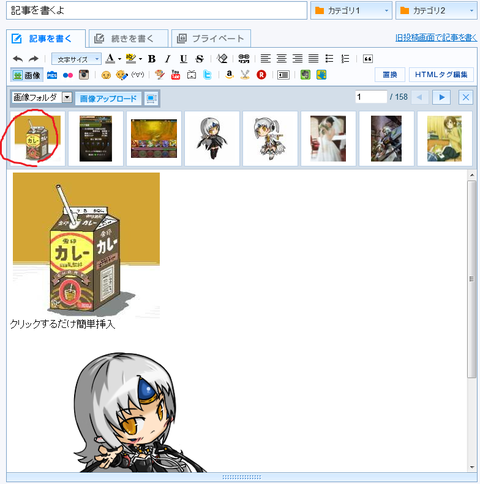The image size is (480, 484).
Task: Open the Flickr image icon
Action: [x=68, y=76]
